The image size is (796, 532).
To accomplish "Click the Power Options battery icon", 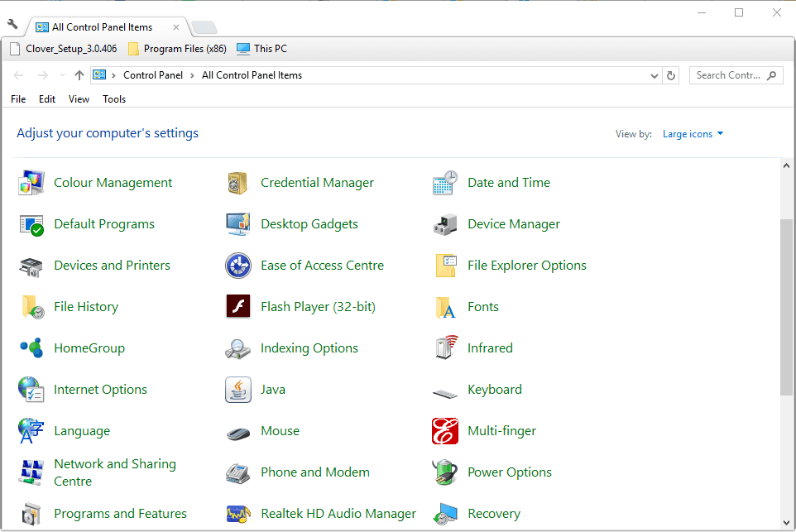I will click(445, 472).
